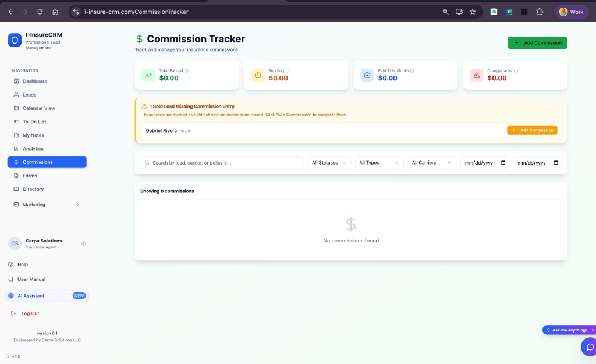The height and width of the screenshot is (364, 596).
Task: Open calendar picker on second date field
Action: pos(556,162)
